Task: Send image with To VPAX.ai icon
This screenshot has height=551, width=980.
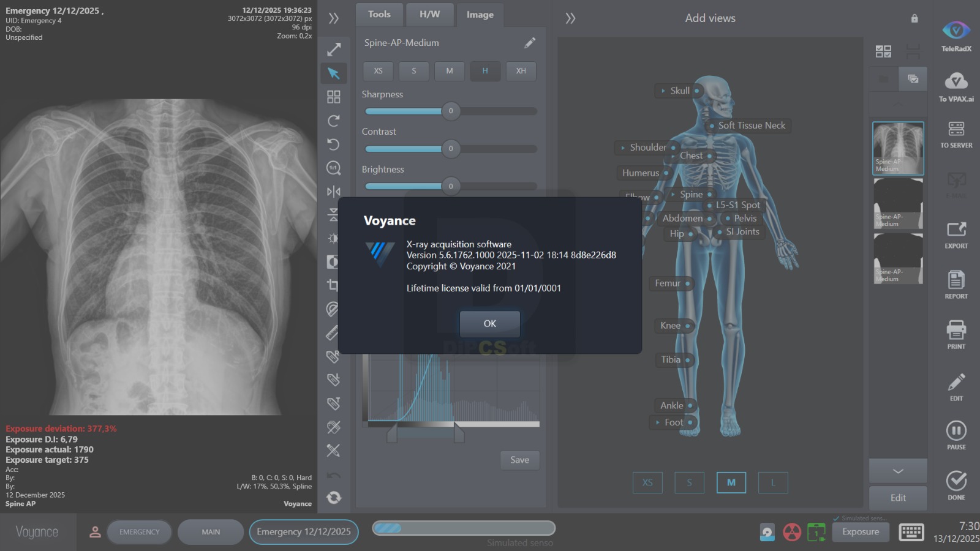Action: coord(956,81)
